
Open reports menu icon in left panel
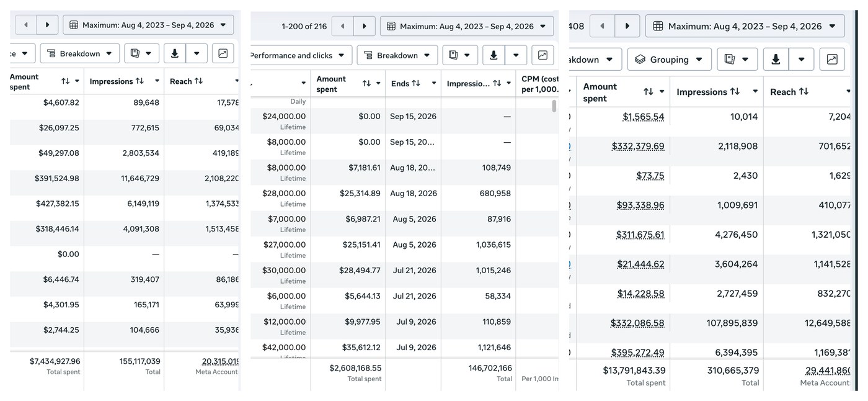(141, 53)
